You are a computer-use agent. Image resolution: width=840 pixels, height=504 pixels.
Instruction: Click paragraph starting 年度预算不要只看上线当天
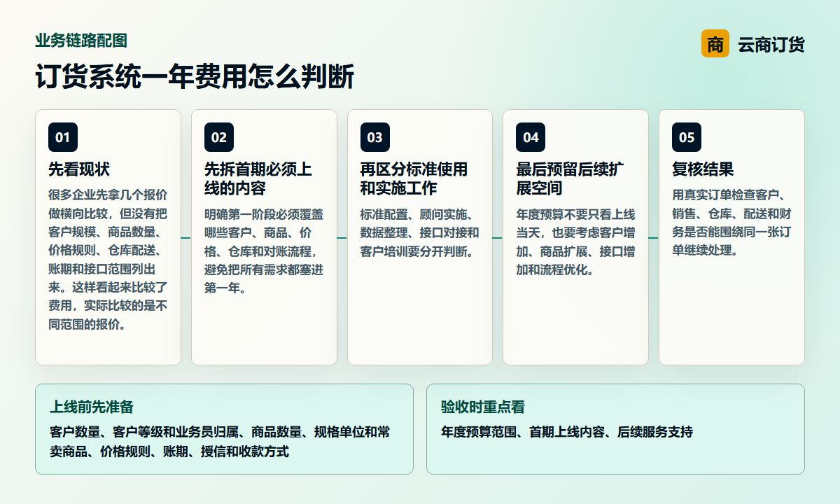tap(575, 241)
